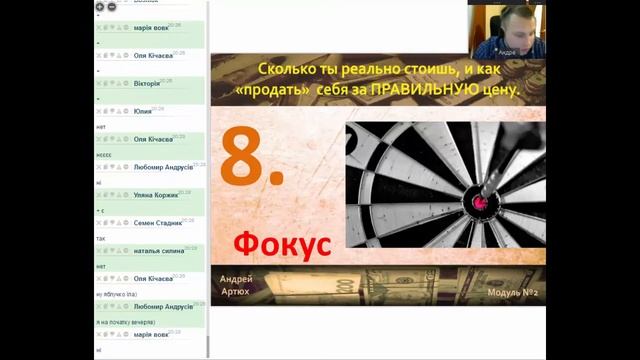640x360 pixels.
Task: Click the message 'я на початку вечеряв)'
Action: click(126, 322)
